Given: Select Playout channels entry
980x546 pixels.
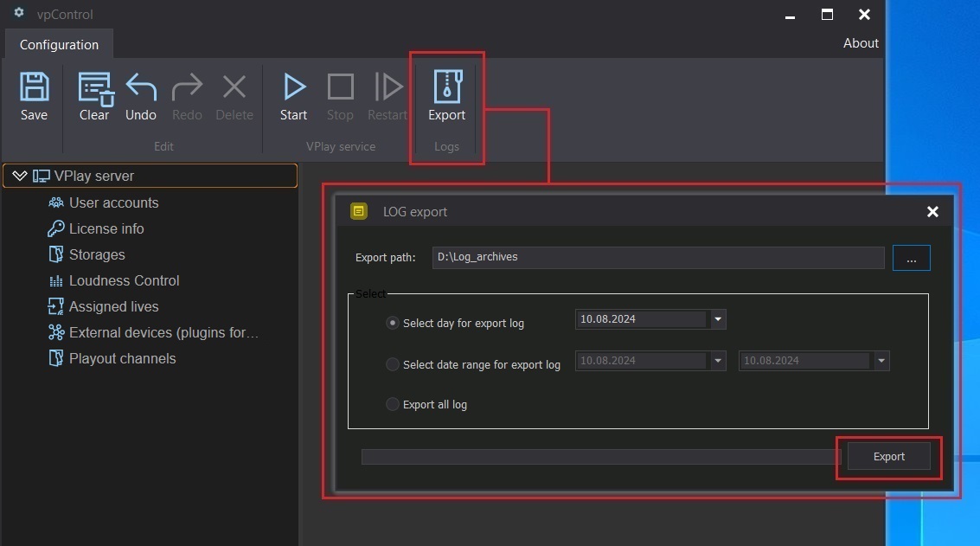Looking at the screenshot, I should pyautogui.click(x=123, y=358).
